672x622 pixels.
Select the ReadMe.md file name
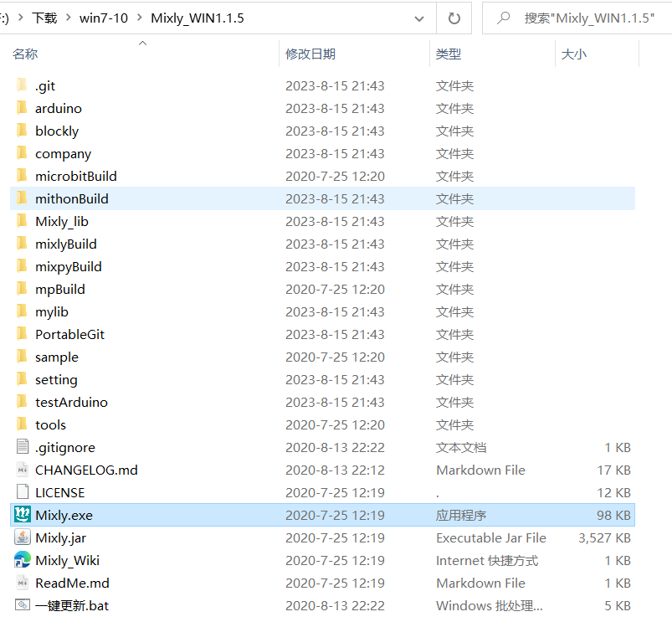(x=72, y=583)
